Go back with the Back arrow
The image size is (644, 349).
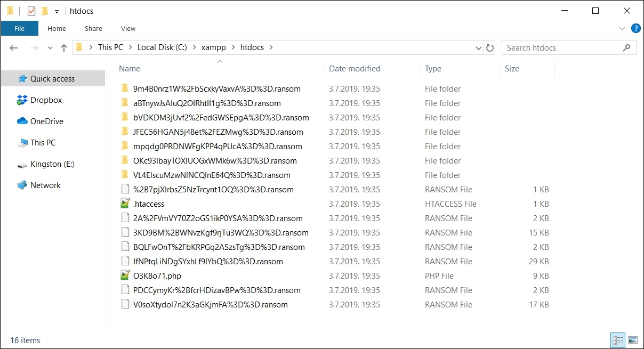(x=14, y=47)
